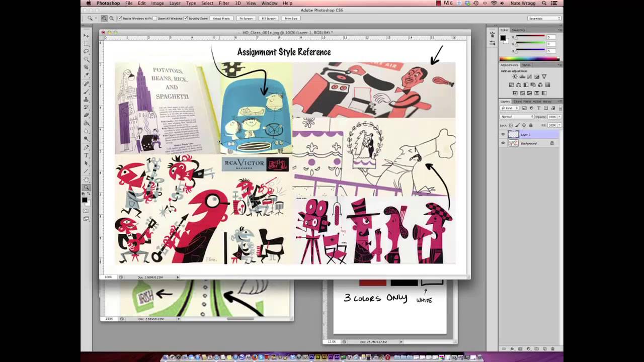Viewport: 644px width, 362px height.
Task: Click the Print Size button
Action: [291, 18]
